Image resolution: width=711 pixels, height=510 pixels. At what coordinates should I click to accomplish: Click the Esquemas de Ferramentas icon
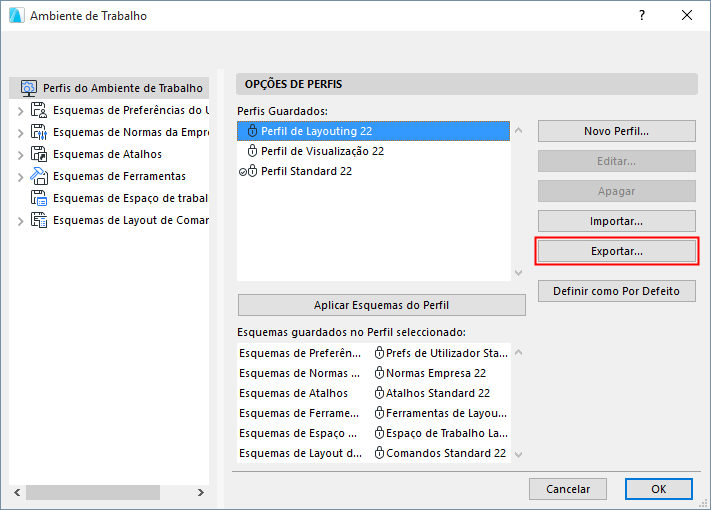[39, 176]
